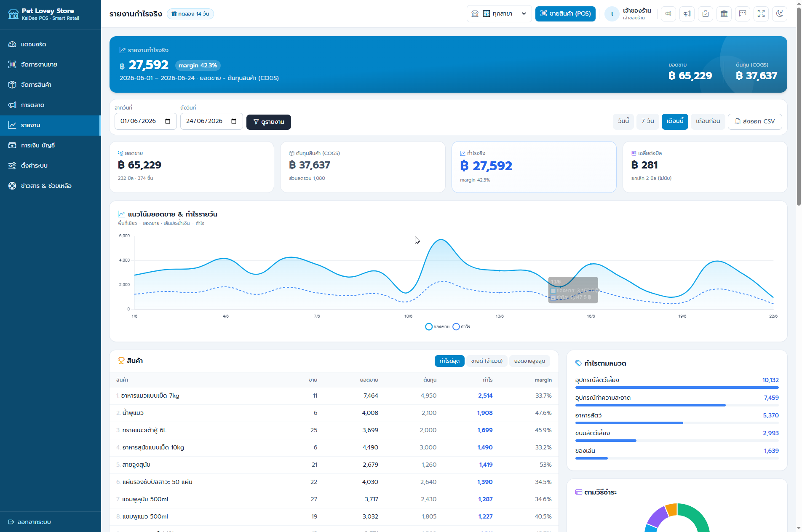Open ขายสินค้า (POS) sales screen
The image size is (802, 532).
[565, 14]
